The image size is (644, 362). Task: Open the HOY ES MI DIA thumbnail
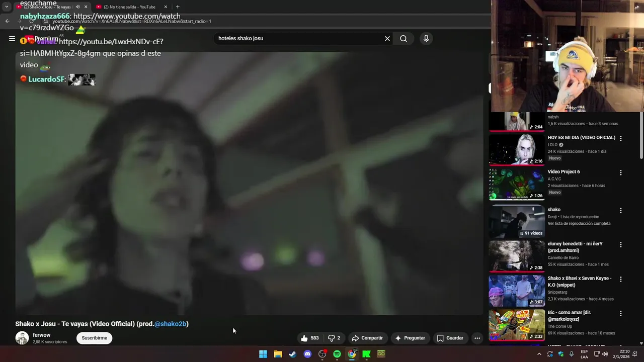pos(517,149)
